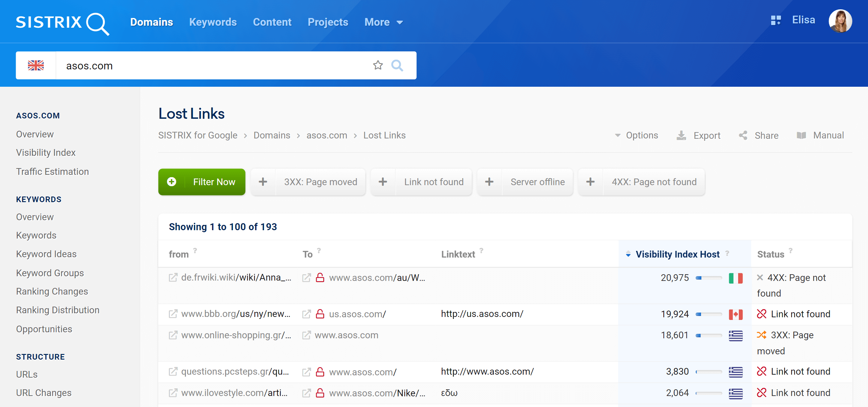Add the 4XX: Page not found filter plus
This screenshot has width=868, height=407.
[590, 182]
